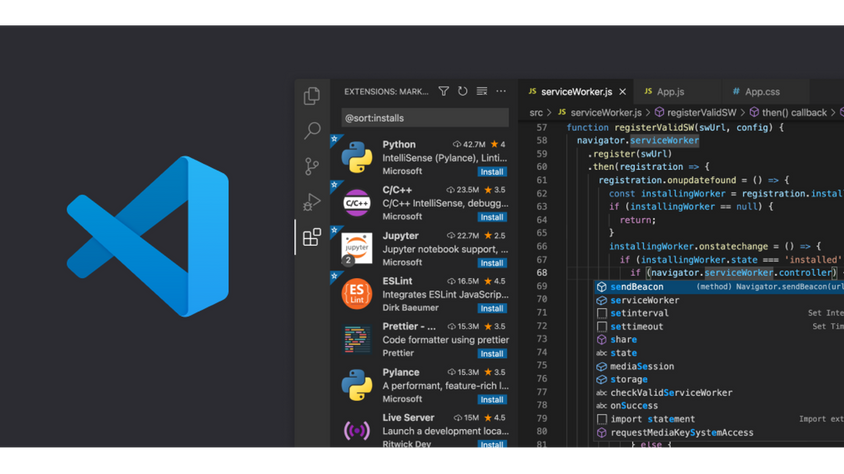Select serviceWorker in the suggestion list

[719, 300]
